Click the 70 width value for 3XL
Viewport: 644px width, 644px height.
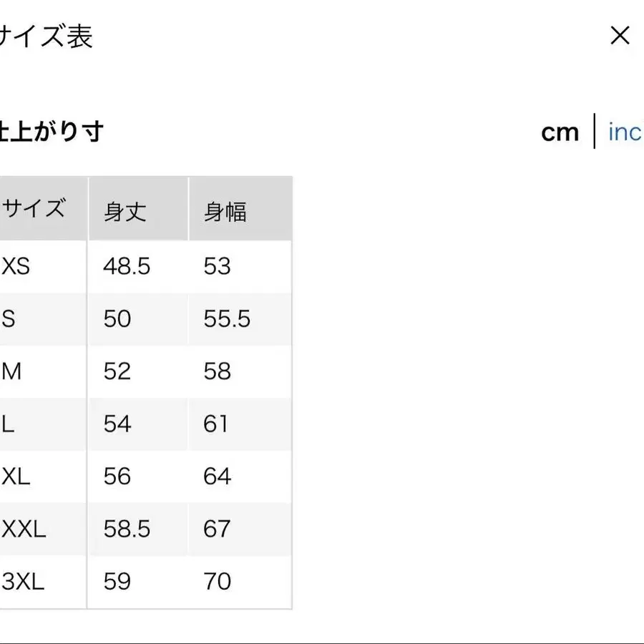[218, 582]
